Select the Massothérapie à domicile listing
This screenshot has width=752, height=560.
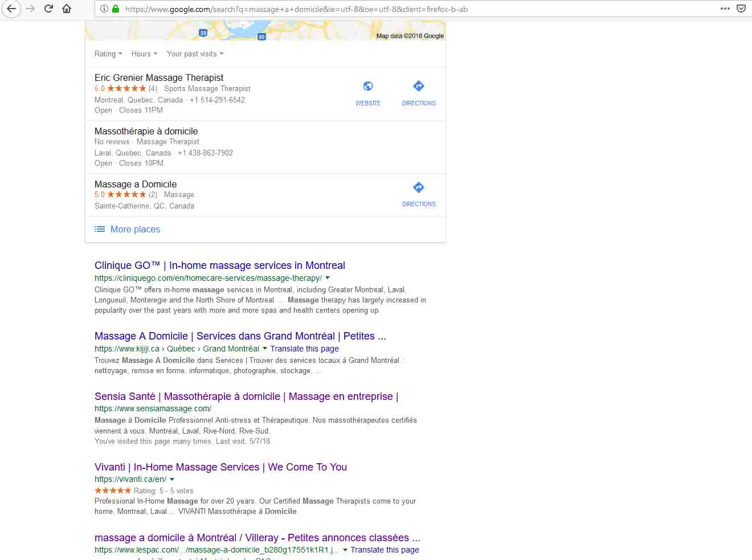tap(146, 132)
